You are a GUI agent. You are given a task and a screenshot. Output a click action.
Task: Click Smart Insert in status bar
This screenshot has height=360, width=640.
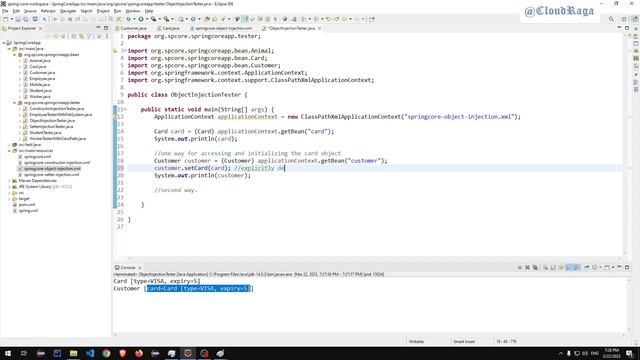coord(464,341)
